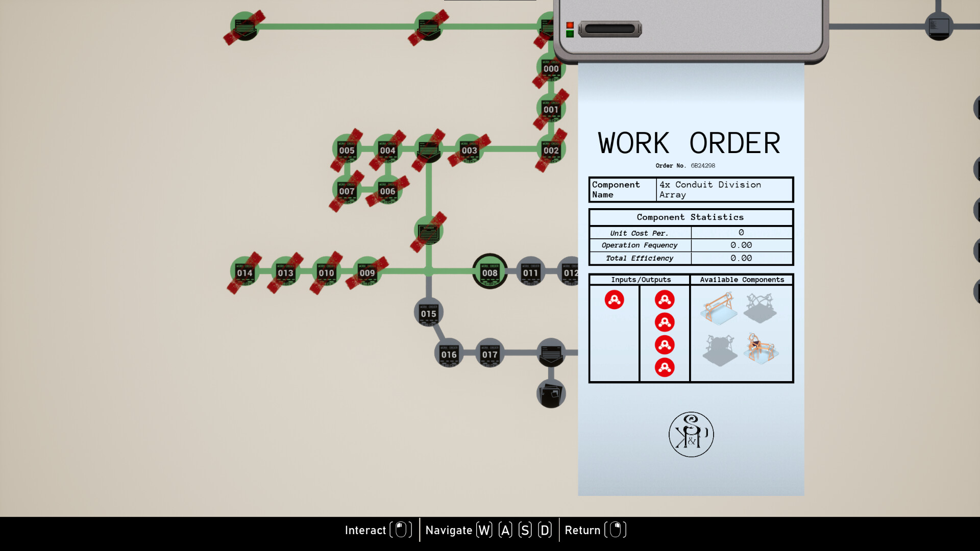Select work order node 011
Screen dimensions: 980x551
click(530, 271)
